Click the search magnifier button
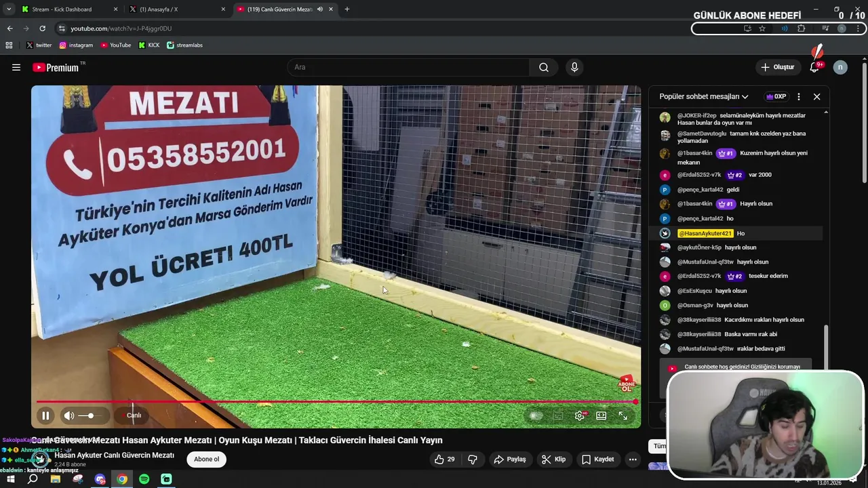 click(x=544, y=67)
